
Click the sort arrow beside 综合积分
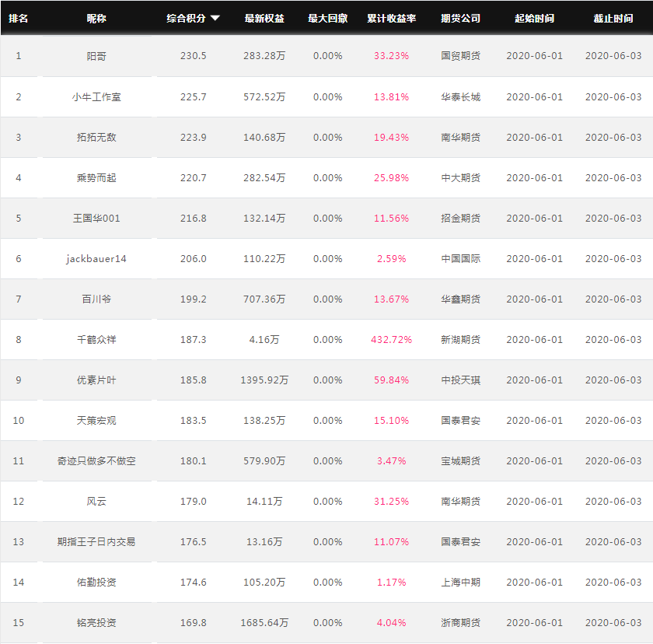point(215,18)
